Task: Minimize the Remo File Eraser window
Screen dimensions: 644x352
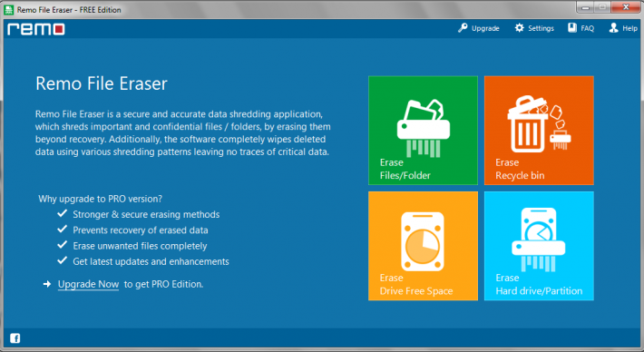Action: (585, 7)
